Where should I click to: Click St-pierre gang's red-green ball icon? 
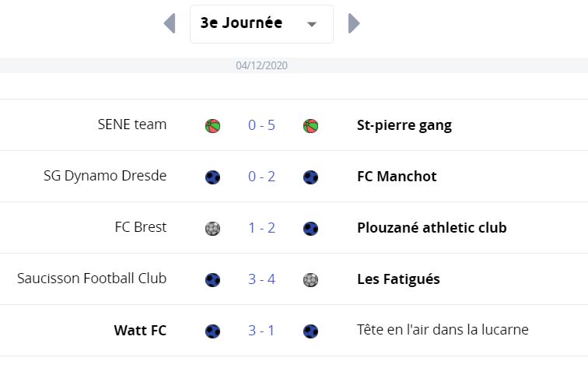click(x=310, y=125)
